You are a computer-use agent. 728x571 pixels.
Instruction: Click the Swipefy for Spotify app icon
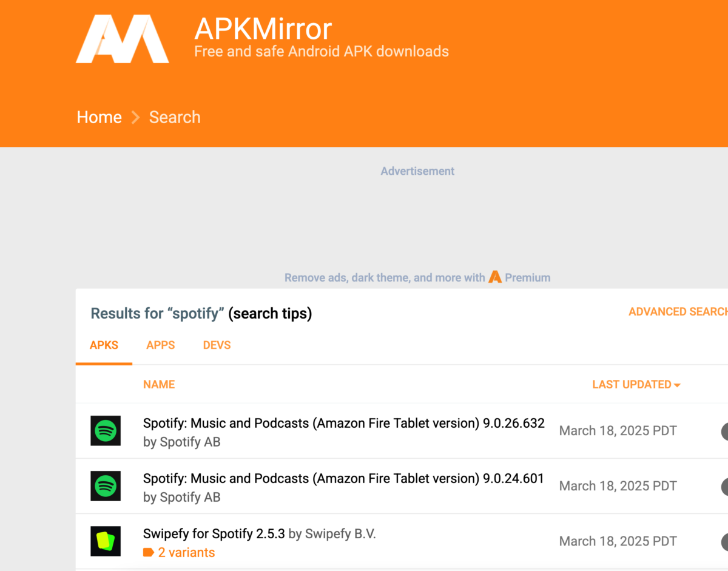(106, 541)
